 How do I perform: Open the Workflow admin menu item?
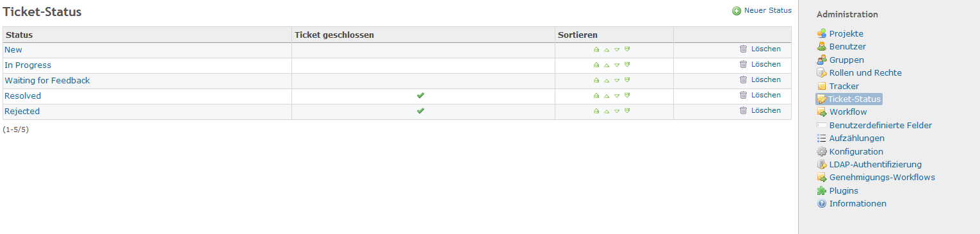click(848, 112)
